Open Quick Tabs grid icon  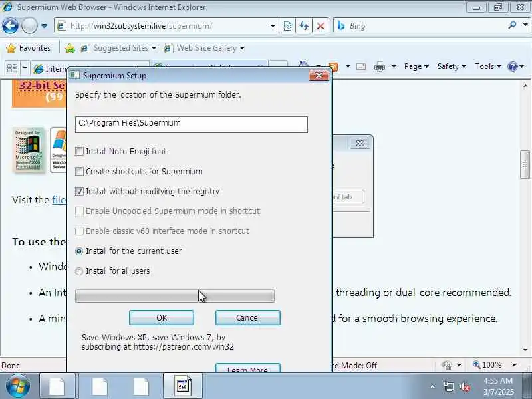[x=12, y=68]
